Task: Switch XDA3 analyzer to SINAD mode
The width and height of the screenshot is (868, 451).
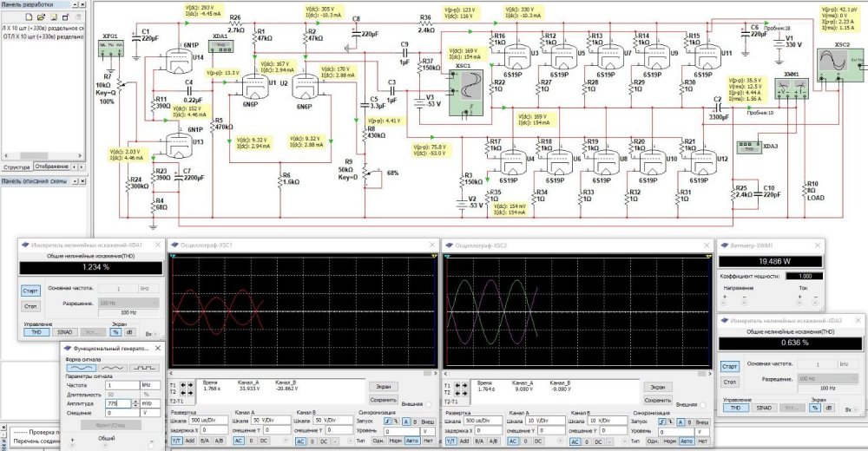Action: [762, 407]
